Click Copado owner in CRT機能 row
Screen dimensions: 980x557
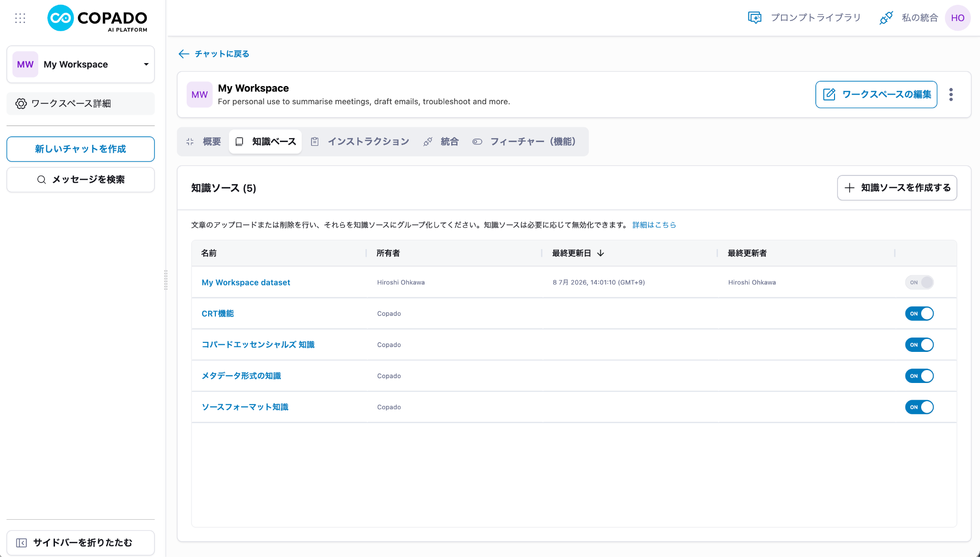389,314
